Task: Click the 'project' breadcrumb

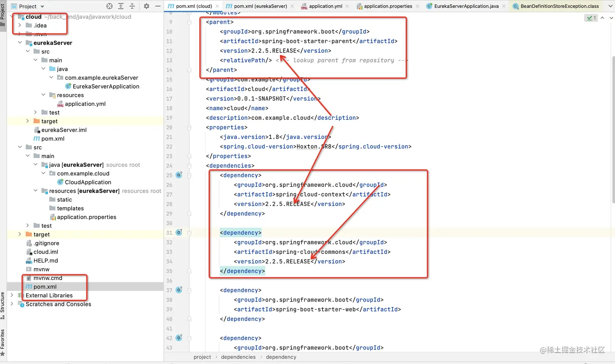Action: click(x=202, y=357)
